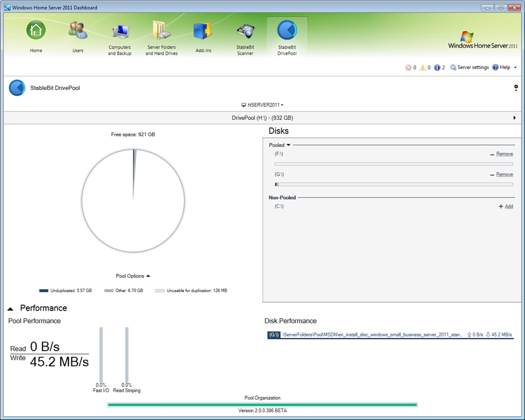The width and height of the screenshot is (525, 420).
Task: Click the 0 B/s read speed
Action: (x=45, y=347)
